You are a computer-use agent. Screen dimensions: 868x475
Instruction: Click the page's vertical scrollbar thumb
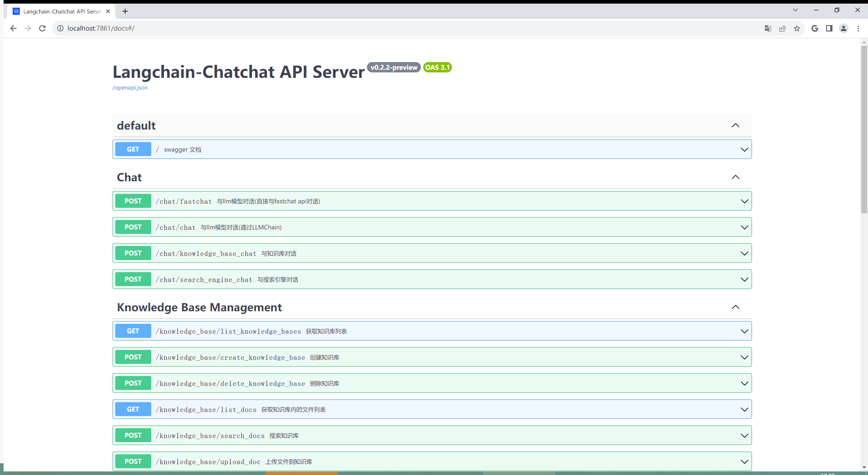click(x=864, y=129)
